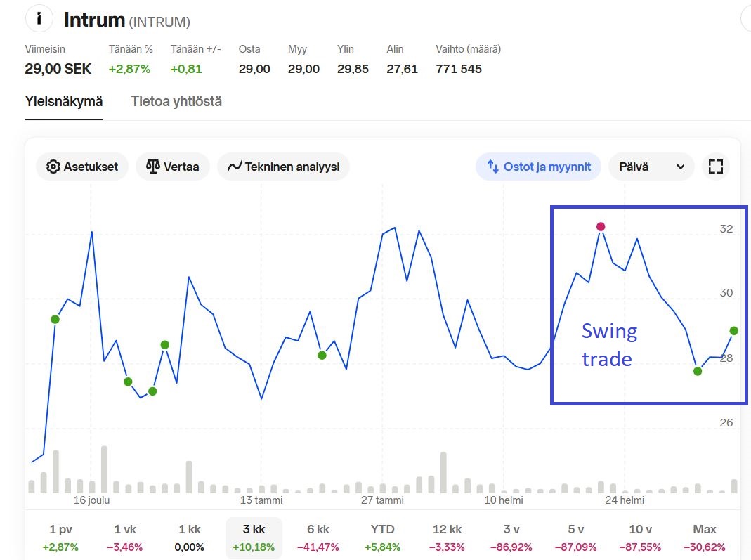Click the Vertaa compare scales icon
Viewport: 751px width, 560px height.
coord(152,167)
